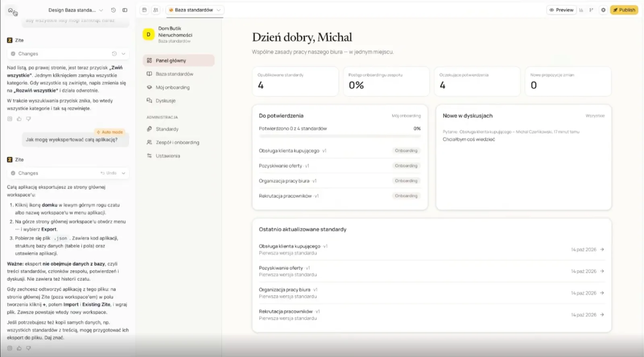Open chat history clock icon in header

(114, 10)
